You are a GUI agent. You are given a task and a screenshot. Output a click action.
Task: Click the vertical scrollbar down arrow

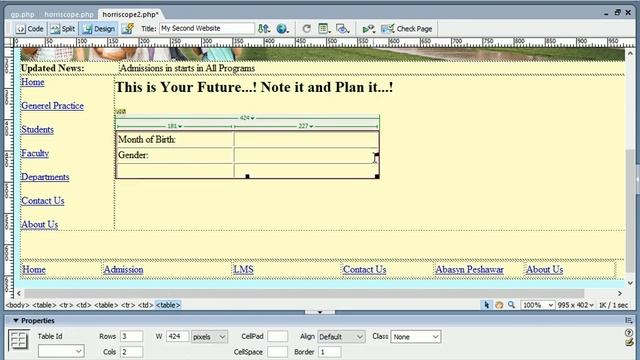point(630,283)
